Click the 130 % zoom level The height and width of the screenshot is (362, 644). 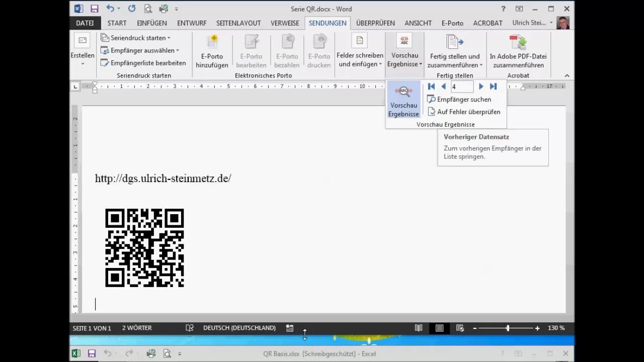coord(556,328)
